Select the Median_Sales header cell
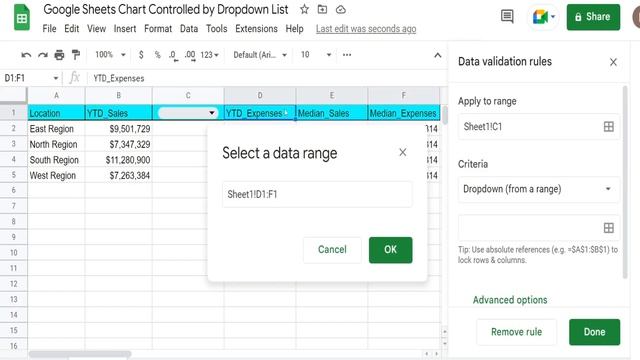 pyautogui.click(x=331, y=113)
